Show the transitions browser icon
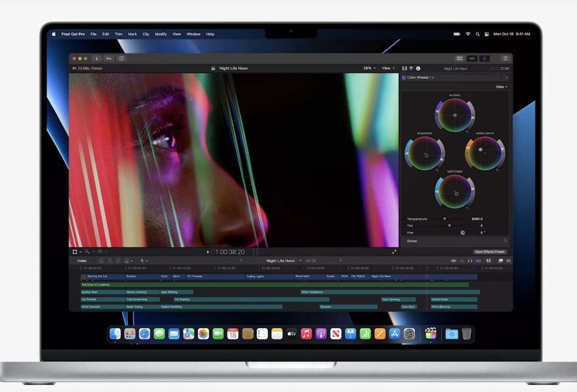The image size is (577, 392). [x=508, y=261]
